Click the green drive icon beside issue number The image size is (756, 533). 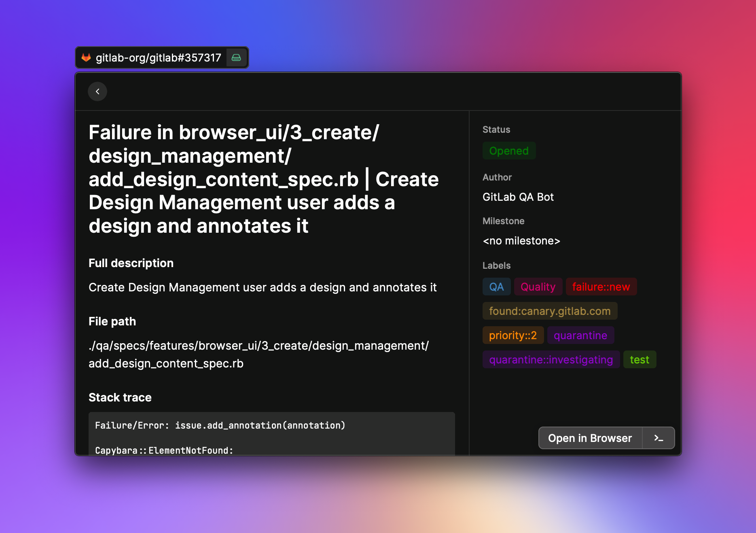pyautogui.click(x=236, y=57)
